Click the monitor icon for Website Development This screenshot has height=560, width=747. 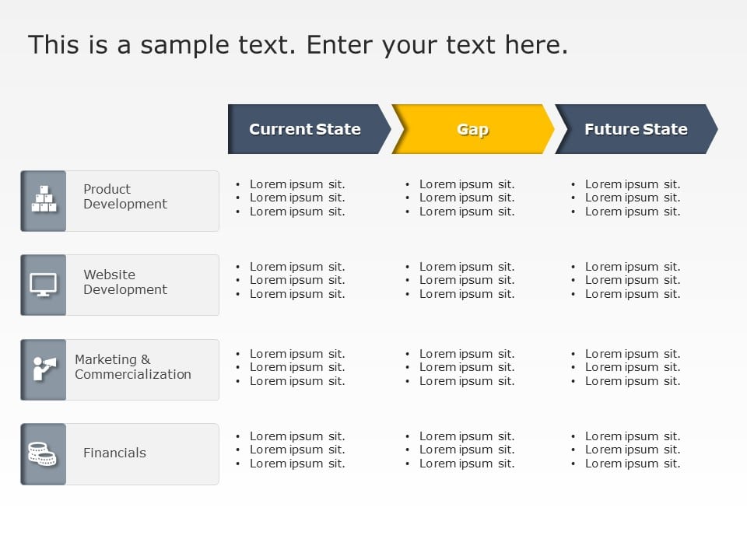click(x=44, y=284)
